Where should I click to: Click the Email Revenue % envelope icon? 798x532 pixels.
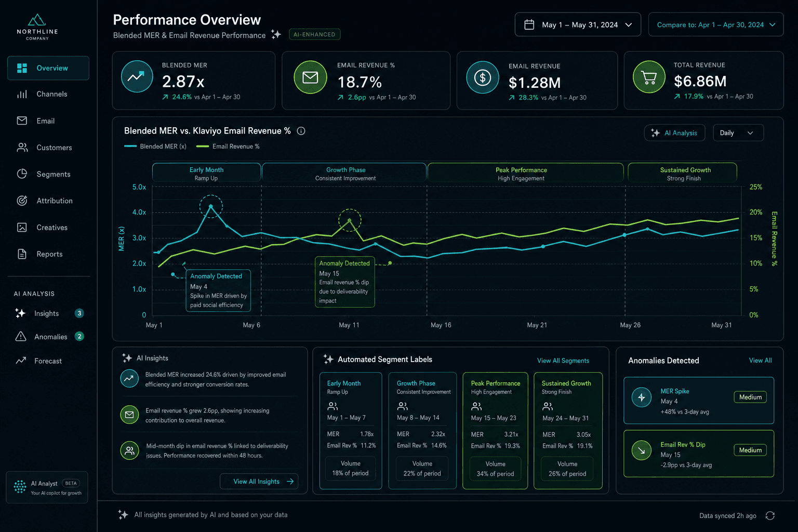pyautogui.click(x=310, y=77)
